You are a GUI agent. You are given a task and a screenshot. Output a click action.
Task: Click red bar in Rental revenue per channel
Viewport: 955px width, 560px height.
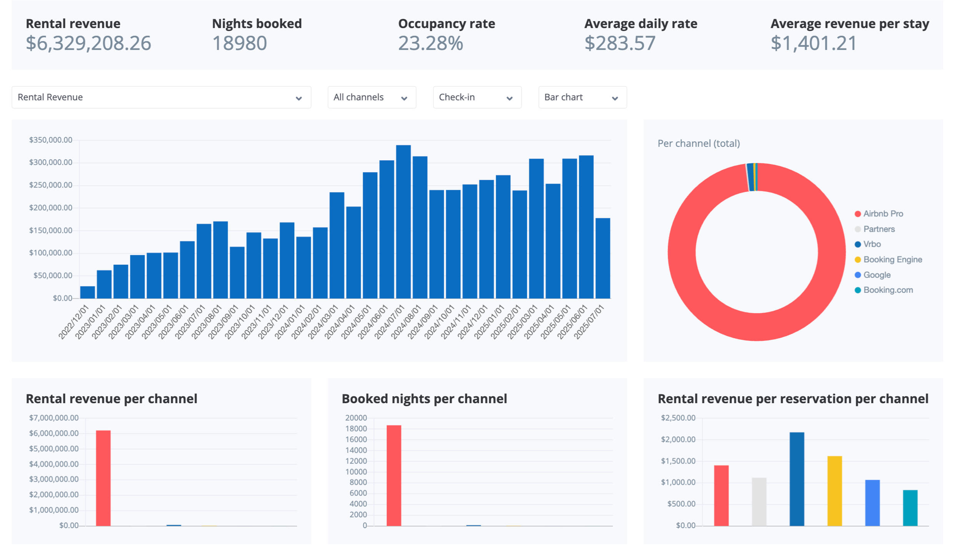pos(103,478)
